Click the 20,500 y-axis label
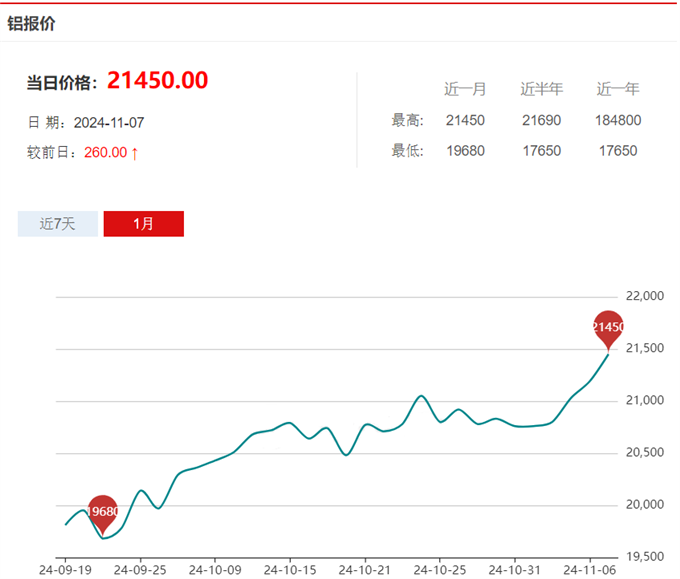This screenshot has height=579, width=680. (643, 453)
